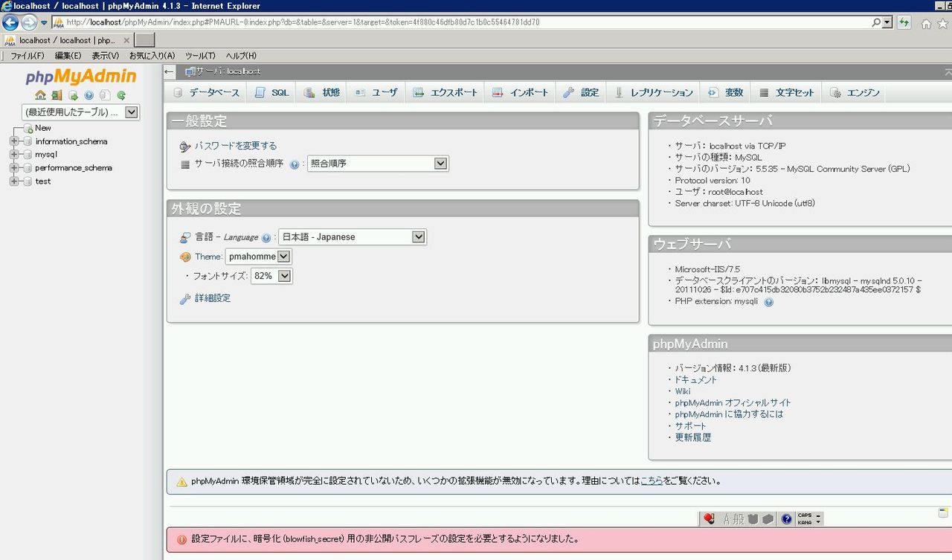Click the 更新履歴 link
Viewport: 952px width, 560px height.
[693, 437]
